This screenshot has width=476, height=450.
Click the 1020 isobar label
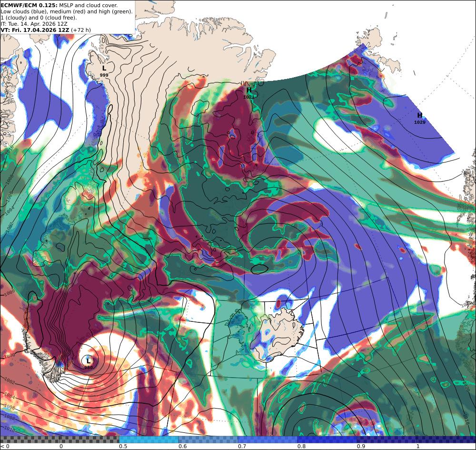click(x=466, y=386)
